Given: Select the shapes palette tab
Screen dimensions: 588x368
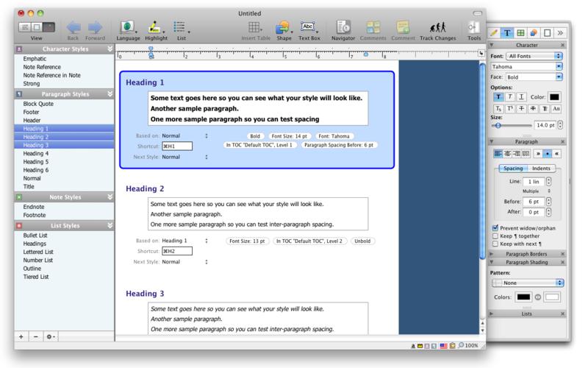Looking at the screenshot, I should [534, 33].
